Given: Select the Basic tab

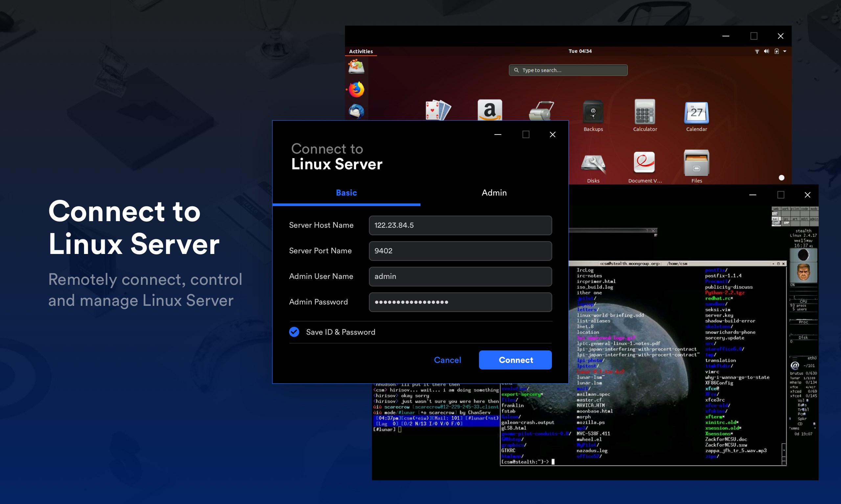Looking at the screenshot, I should pyautogui.click(x=346, y=193).
